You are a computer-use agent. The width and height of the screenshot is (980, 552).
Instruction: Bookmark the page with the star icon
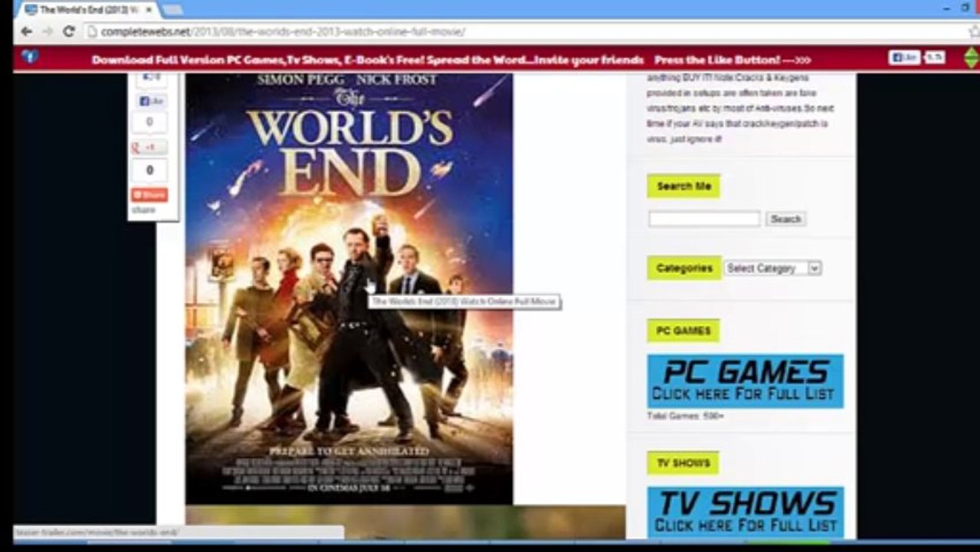(x=975, y=31)
